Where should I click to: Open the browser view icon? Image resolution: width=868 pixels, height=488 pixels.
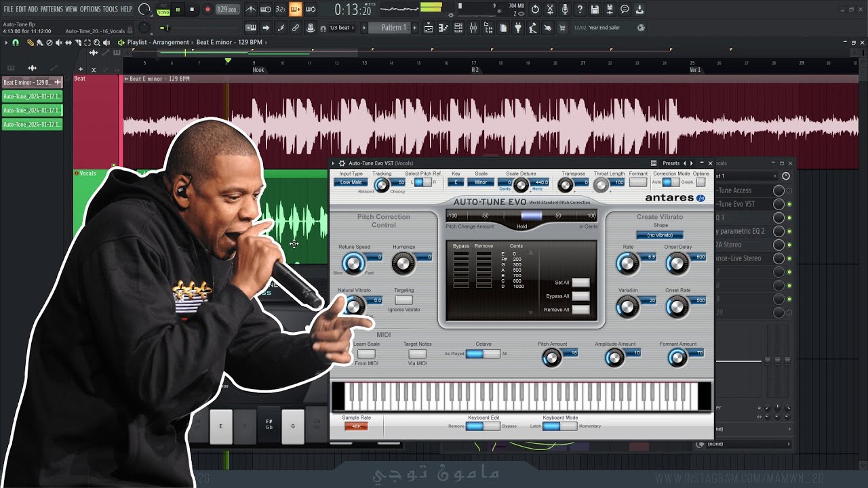click(488, 28)
